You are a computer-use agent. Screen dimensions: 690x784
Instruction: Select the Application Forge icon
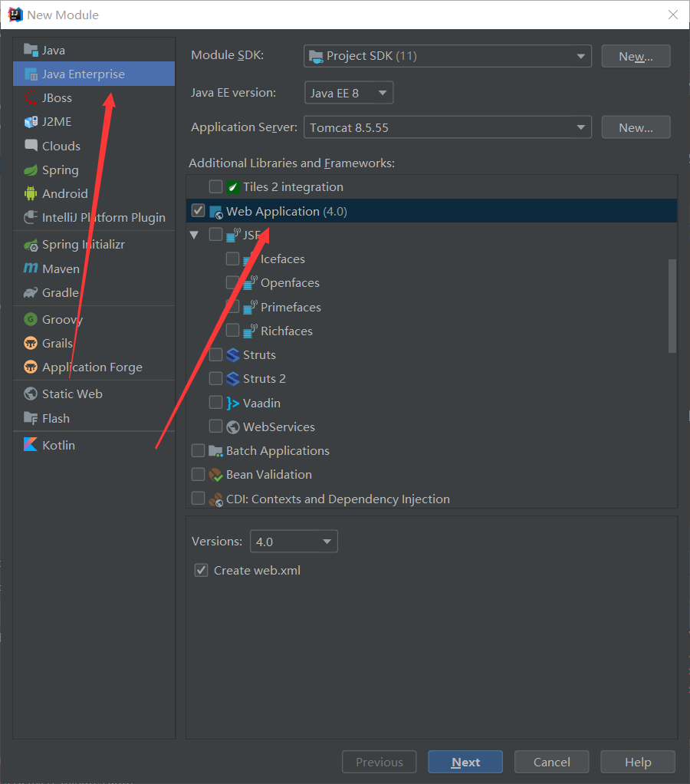tap(31, 367)
